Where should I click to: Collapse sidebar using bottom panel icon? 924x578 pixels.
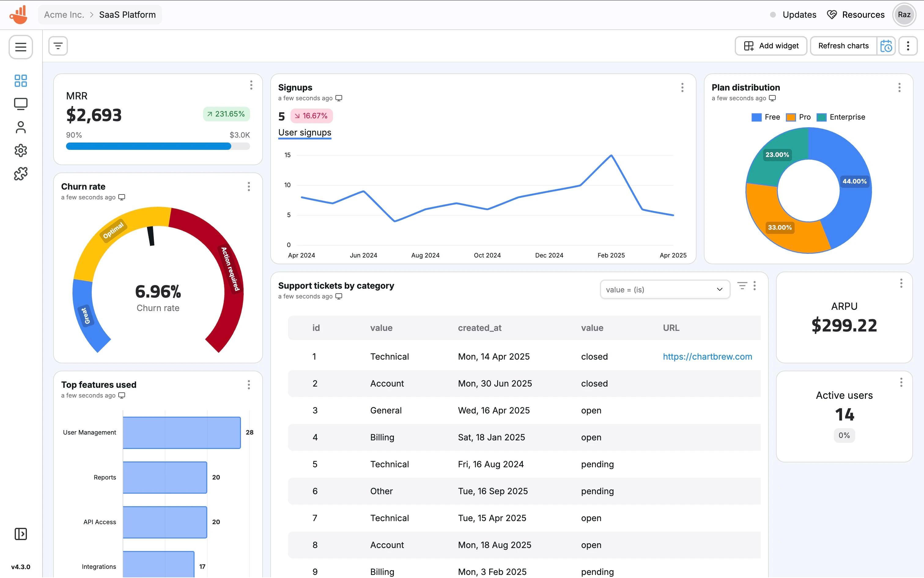[x=20, y=534]
